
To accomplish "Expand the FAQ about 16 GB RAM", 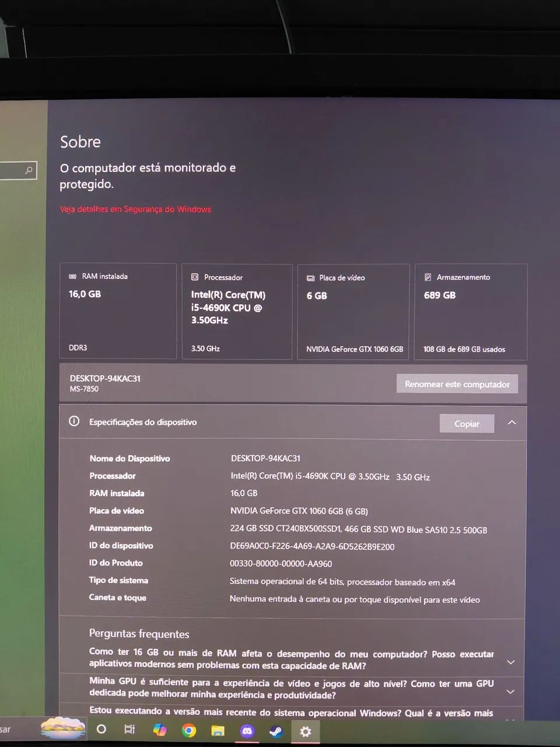I will pyautogui.click(x=510, y=662).
